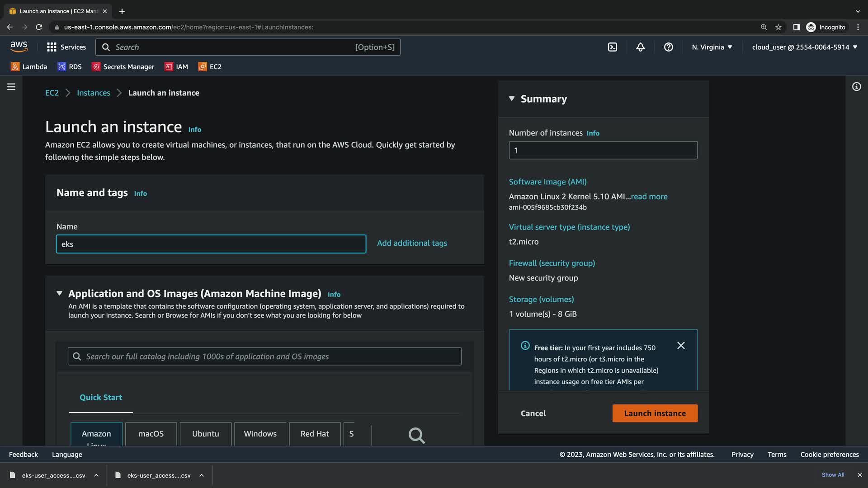868x488 pixels.
Task: Click the Launch instance button
Action: pos(655,413)
